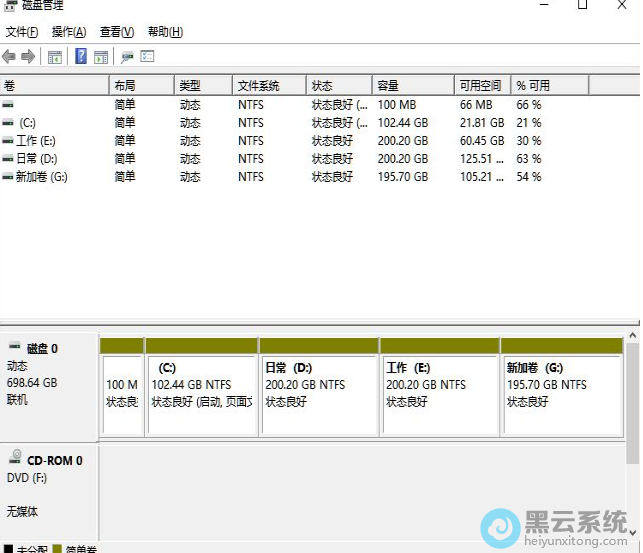Click the Back arrow toolbar icon
Image resolution: width=643 pixels, height=553 pixels.
click(9, 57)
